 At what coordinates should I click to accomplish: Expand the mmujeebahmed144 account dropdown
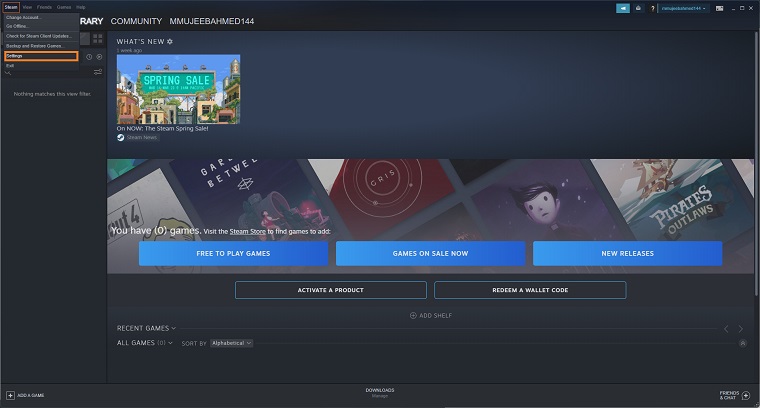683,8
